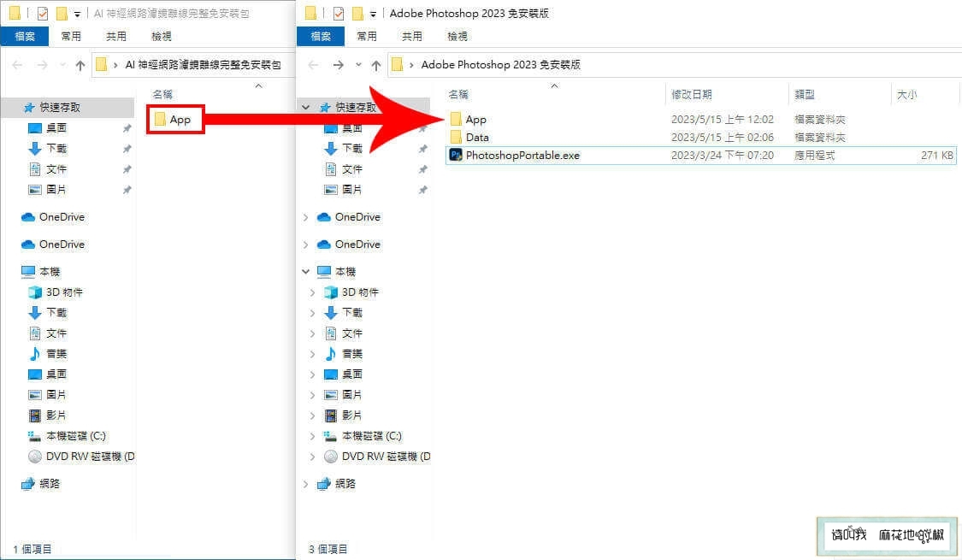The image size is (962, 560).
Task: Sort by Name (名稱) column in left window
Action: 162,94
